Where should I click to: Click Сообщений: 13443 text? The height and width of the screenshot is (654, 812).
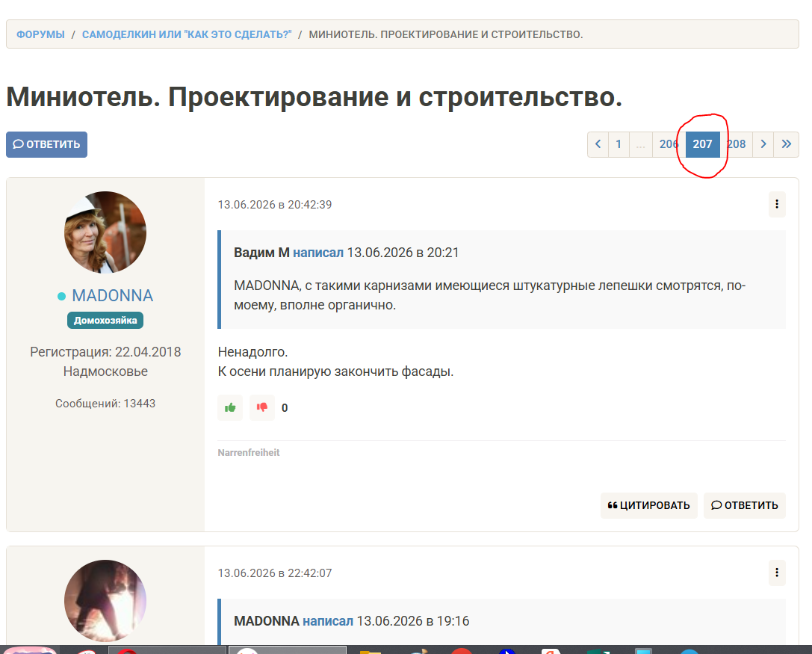click(105, 404)
